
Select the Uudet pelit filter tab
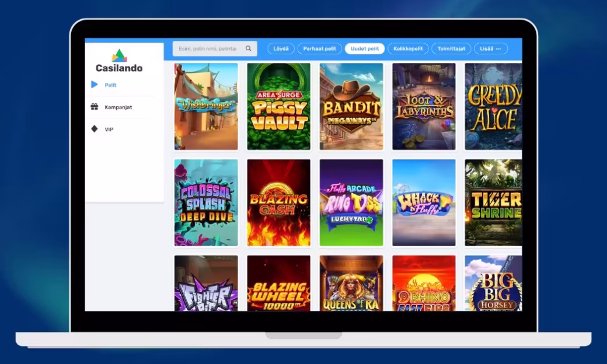(365, 48)
